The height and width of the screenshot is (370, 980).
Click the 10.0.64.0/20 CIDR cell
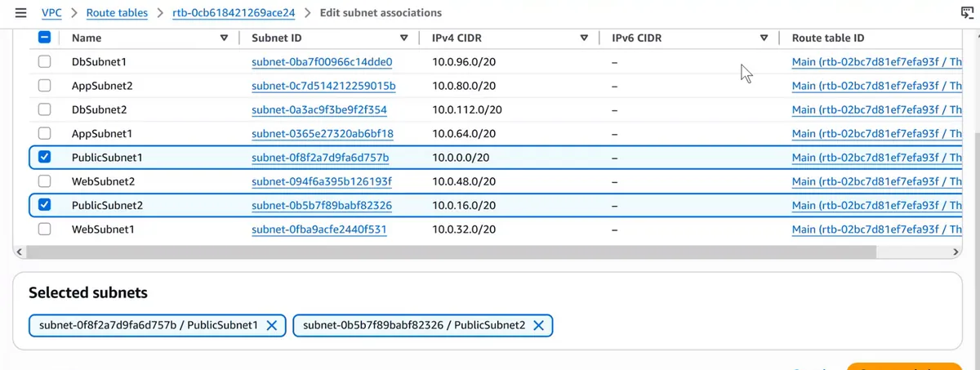[462, 133]
